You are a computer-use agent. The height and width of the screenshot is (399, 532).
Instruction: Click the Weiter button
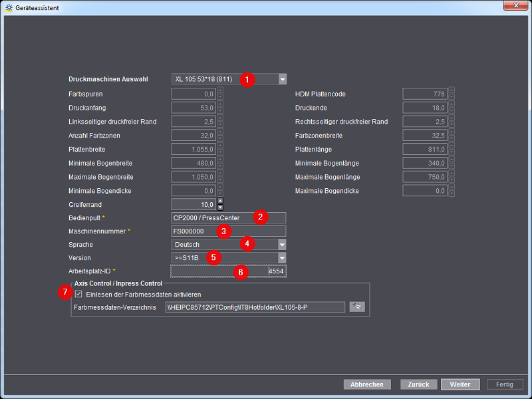460,384
